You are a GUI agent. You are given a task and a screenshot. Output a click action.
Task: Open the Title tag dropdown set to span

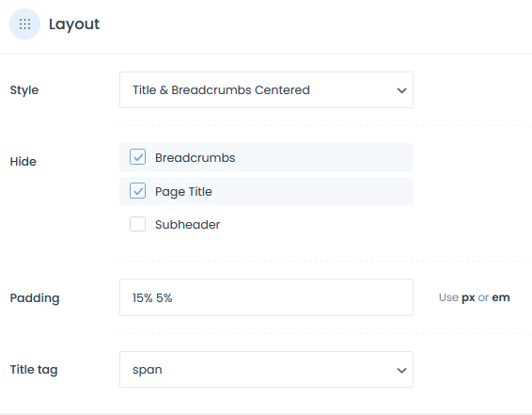[266, 370]
